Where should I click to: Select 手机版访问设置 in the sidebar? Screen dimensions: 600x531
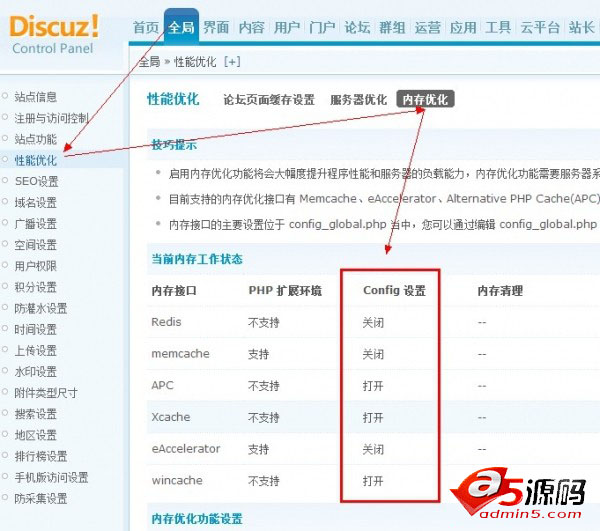51,477
